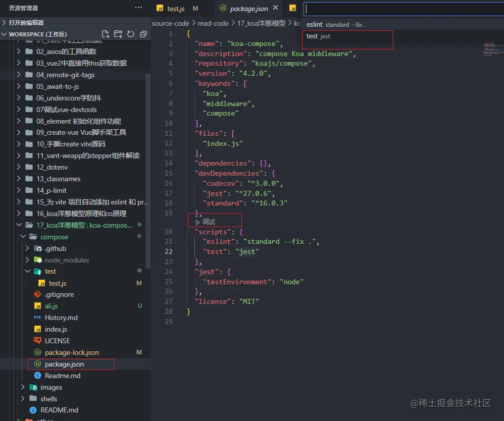Click the quick input search field
This screenshot has height=421, width=504.
point(404,9)
